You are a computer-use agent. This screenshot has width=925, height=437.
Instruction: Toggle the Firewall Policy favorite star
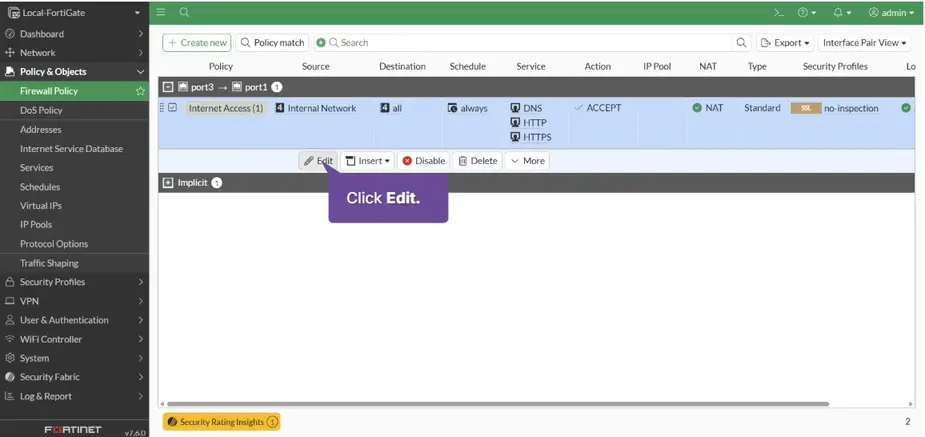[x=140, y=91]
